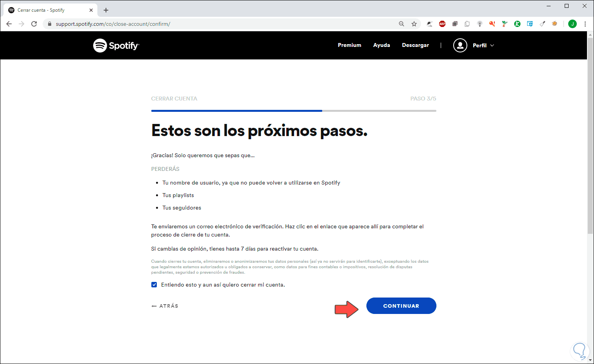
Task: Bookmark this page with the star
Action: click(414, 24)
